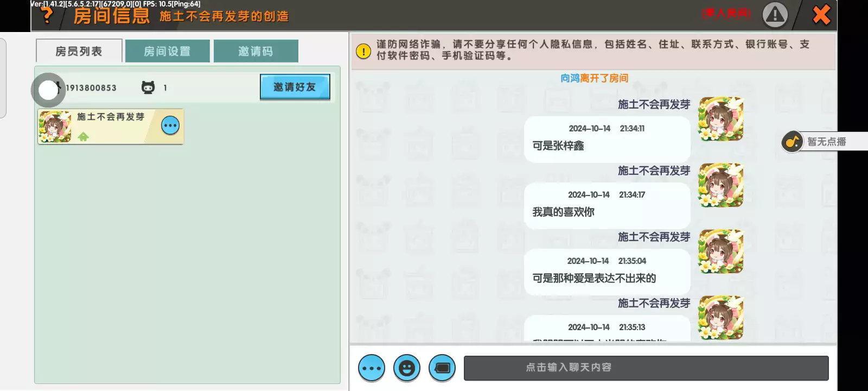Switch to the 房间设置 tab
The height and width of the screenshot is (391, 868).
click(167, 51)
